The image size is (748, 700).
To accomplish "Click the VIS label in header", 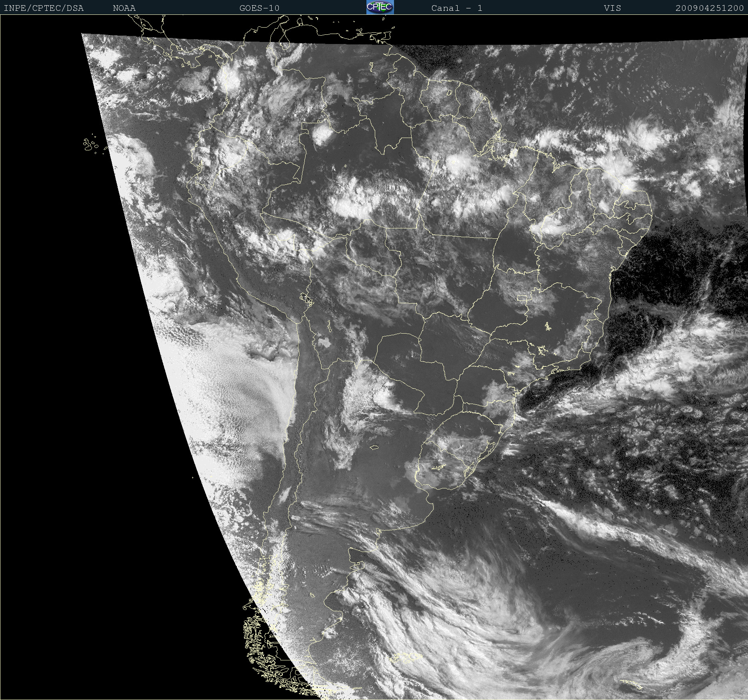I will tap(612, 8).
